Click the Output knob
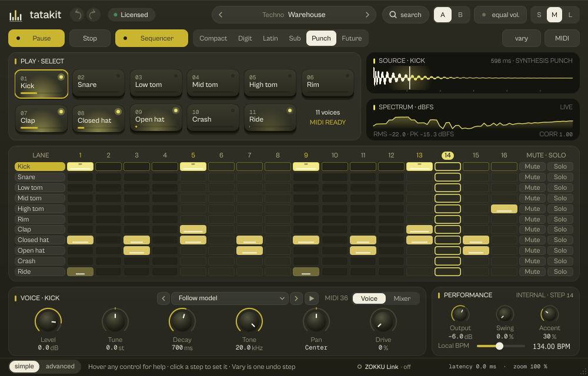588x376 pixels. pyautogui.click(x=460, y=314)
